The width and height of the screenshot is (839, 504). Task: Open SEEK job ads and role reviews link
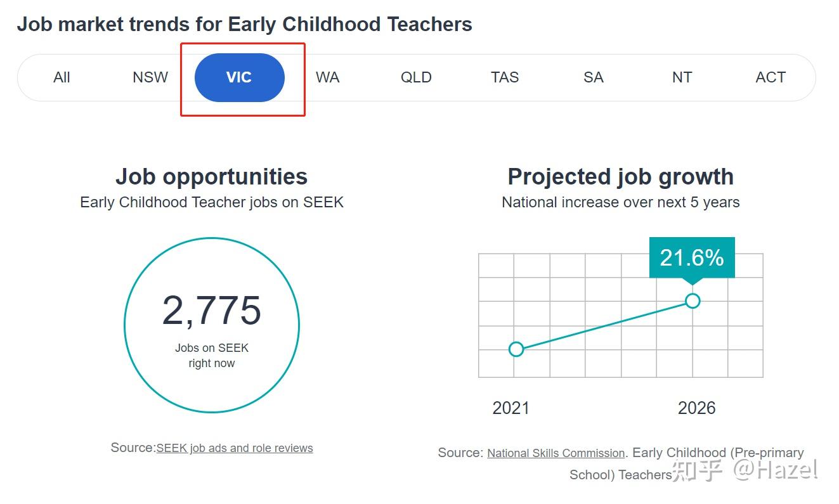point(235,448)
